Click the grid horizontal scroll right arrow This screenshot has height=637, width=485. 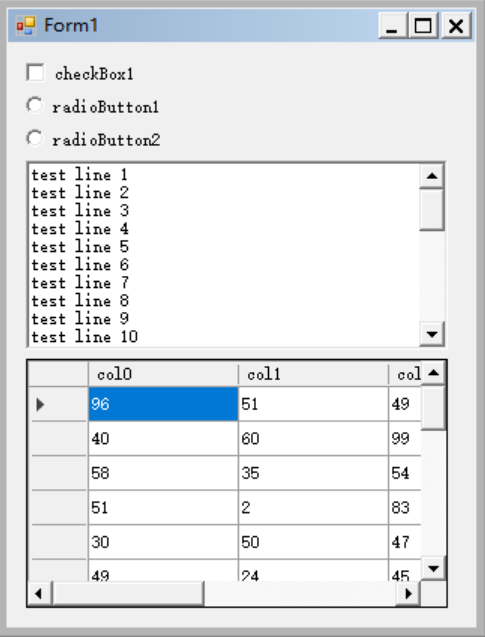408,594
